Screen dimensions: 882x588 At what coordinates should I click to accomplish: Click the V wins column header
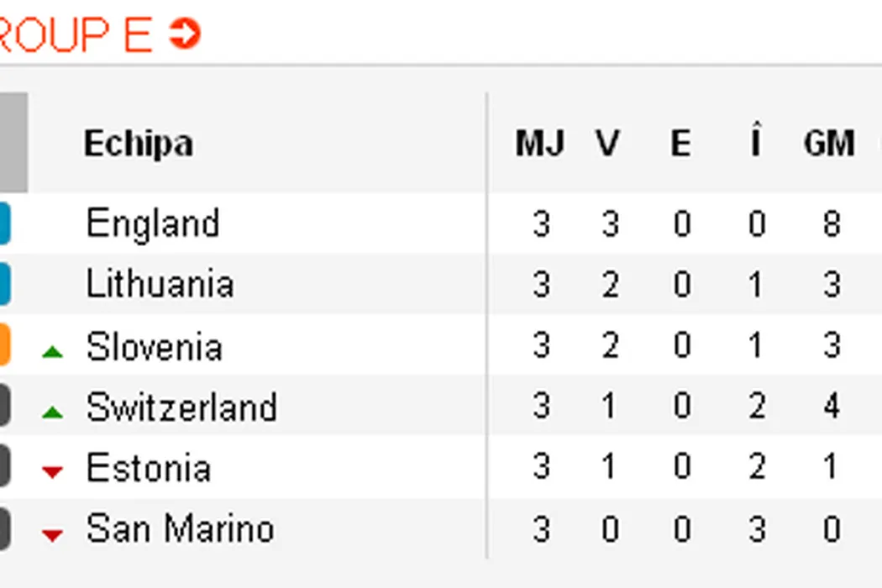click(607, 144)
